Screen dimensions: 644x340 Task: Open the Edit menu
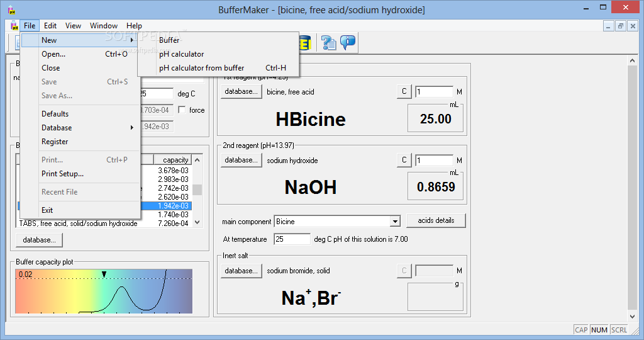point(50,25)
